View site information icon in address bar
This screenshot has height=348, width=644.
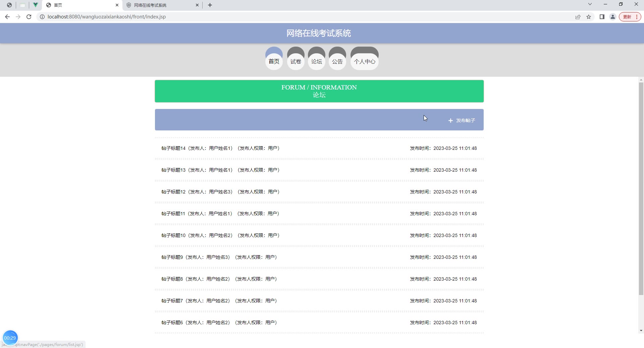pos(42,17)
